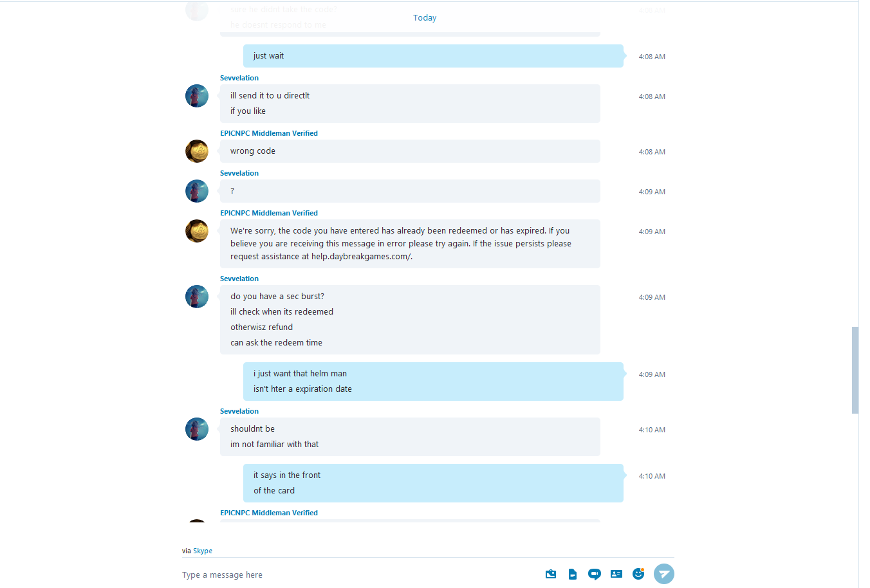Open the 'via Skype' link

pyautogui.click(x=203, y=551)
